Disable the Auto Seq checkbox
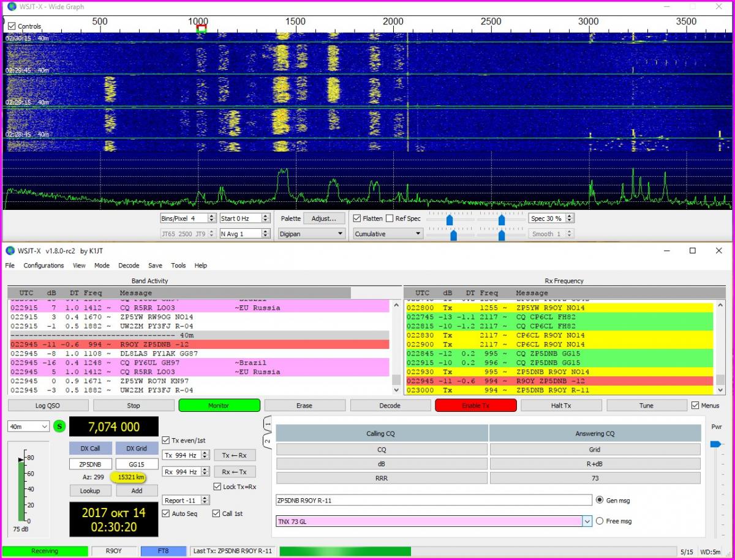Image resolution: width=735 pixels, height=560 pixels. pyautogui.click(x=166, y=513)
